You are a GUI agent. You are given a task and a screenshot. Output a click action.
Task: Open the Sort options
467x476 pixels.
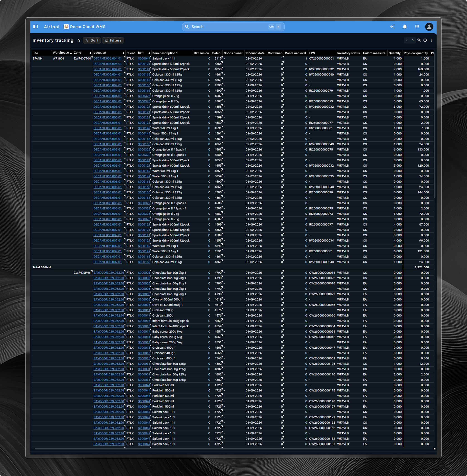[92, 40]
